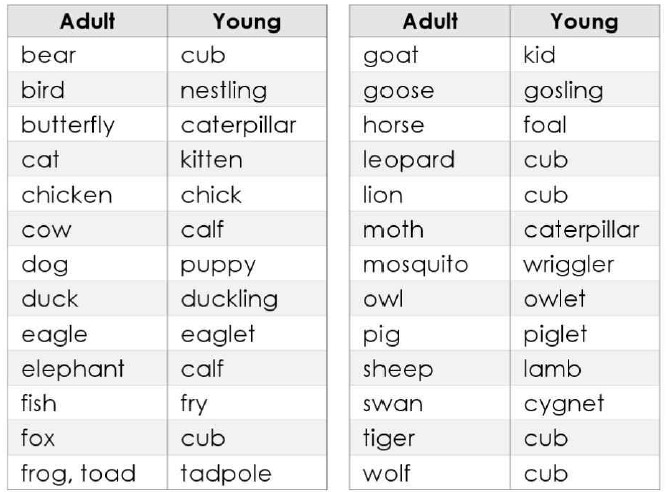
Task: Select the 'gosling' cell in the right table
Action: coord(585,89)
